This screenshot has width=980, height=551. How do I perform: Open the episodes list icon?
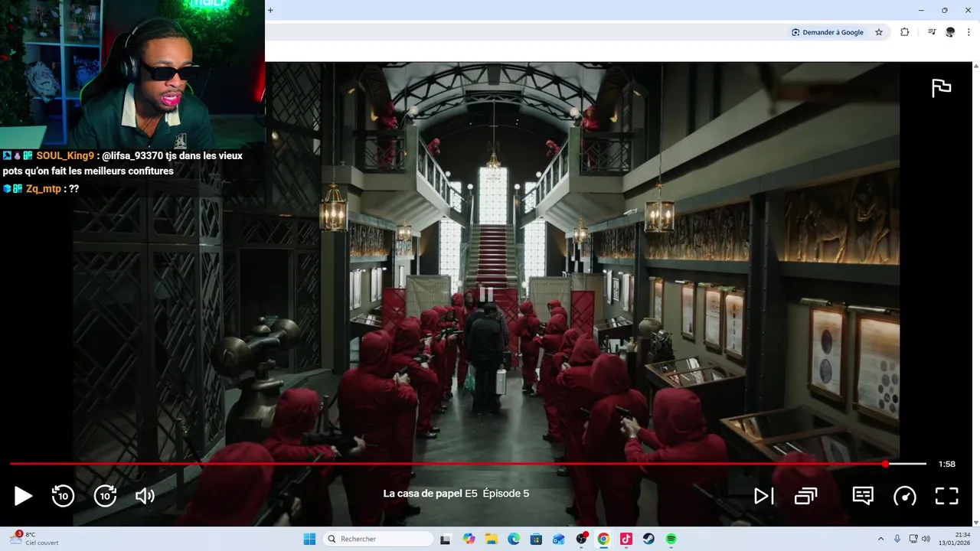806,496
